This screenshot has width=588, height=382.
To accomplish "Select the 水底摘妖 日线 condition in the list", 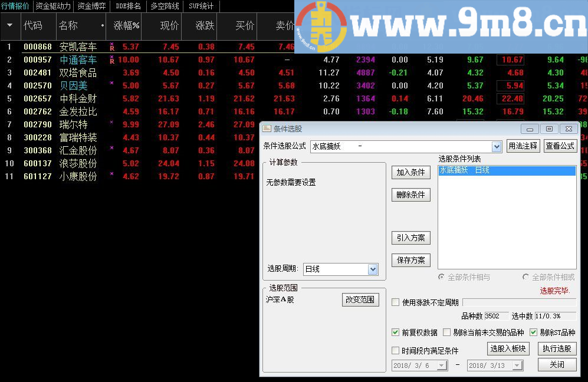I will coord(507,170).
